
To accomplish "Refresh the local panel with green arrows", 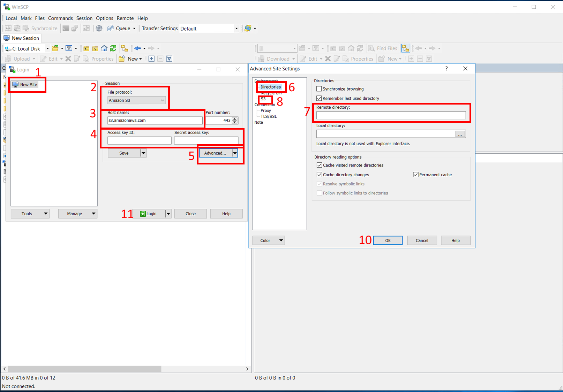I will point(113,48).
